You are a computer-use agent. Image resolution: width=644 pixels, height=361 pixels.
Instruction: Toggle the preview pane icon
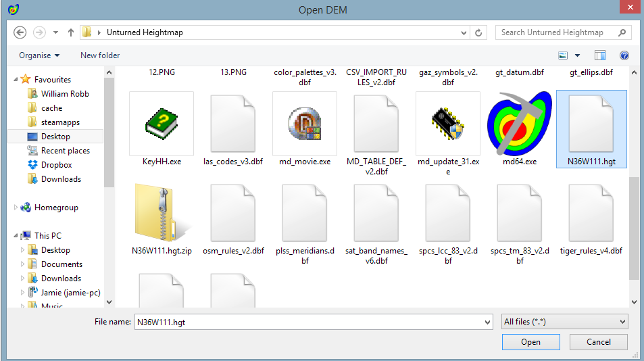[x=600, y=55]
